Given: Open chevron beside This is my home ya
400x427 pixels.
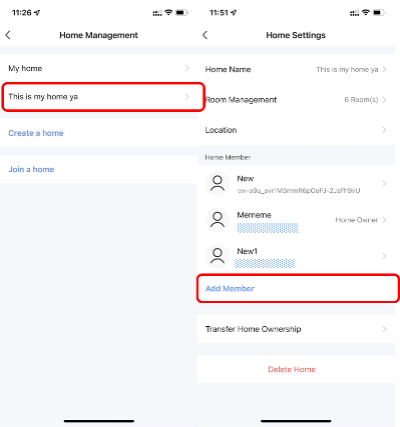Looking at the screenshot, I should (x=187, y=97).
